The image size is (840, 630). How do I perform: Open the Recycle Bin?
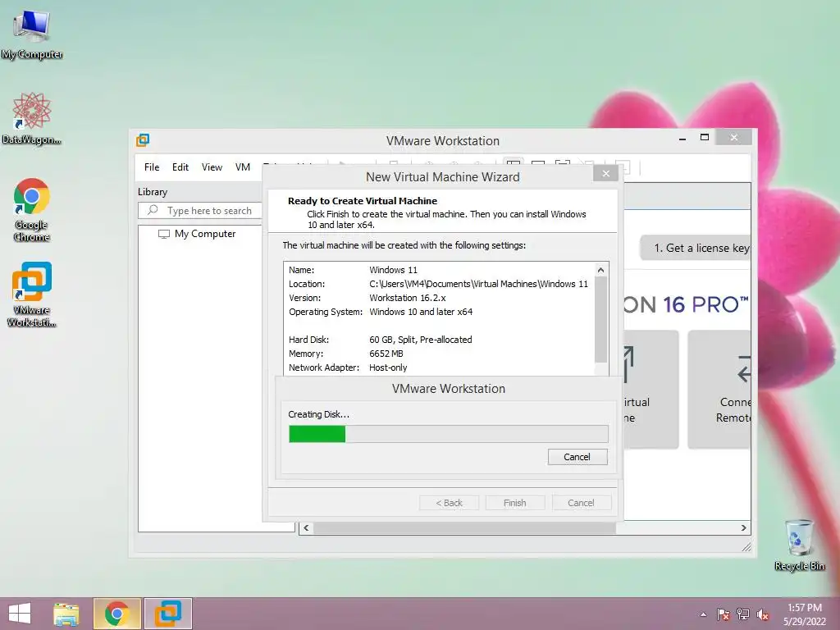click(x=799, y=545)
